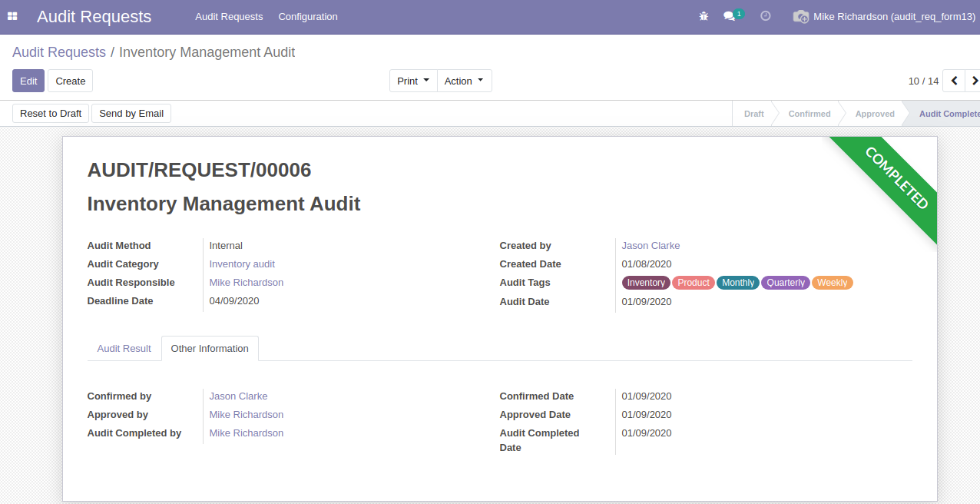Click the 10 / 14 pager counter
The height and width of the screenshot is (504, 980).
point(923,81)
